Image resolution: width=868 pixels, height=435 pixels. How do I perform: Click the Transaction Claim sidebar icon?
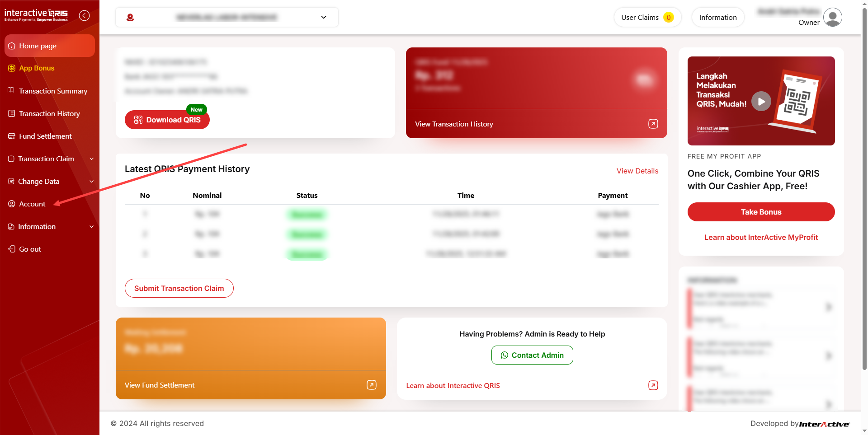tap(11, 159)
